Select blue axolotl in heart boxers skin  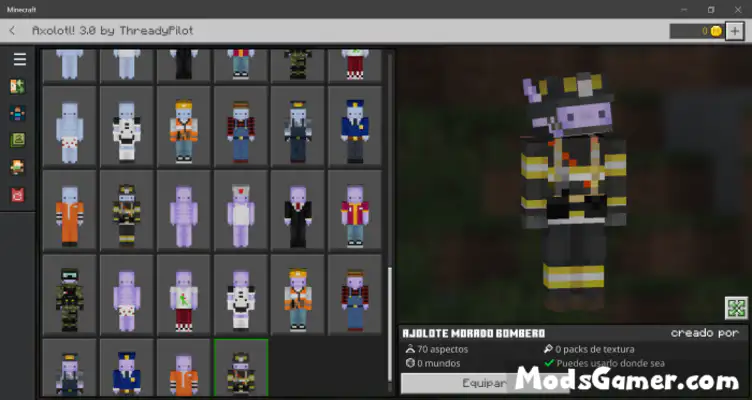70,126
